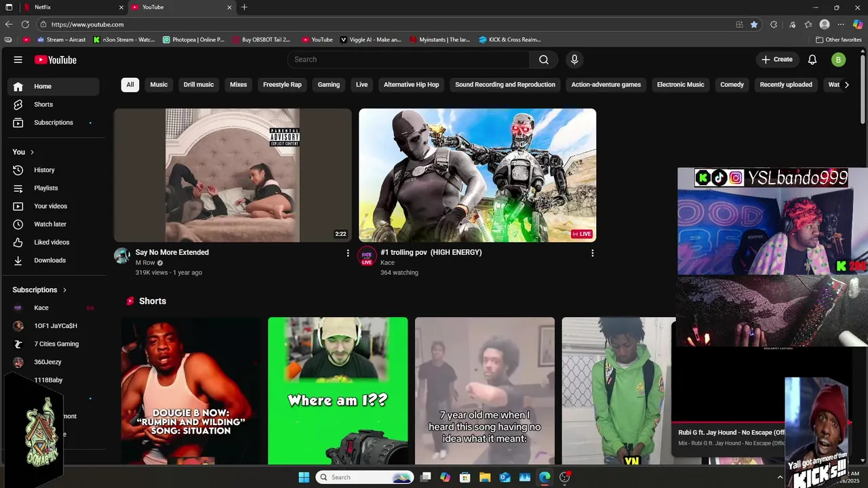Play Say No More Extended thumbnail

tap(233, 176)
